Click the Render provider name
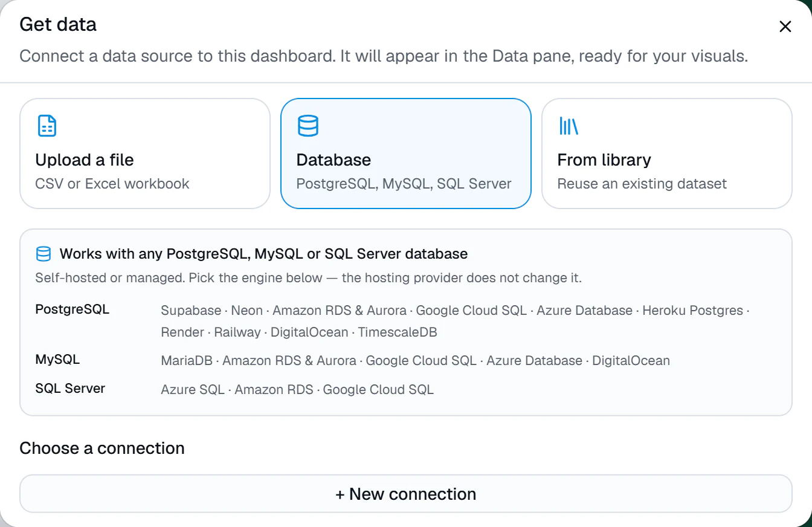The image size is (812, 527). 182,332
